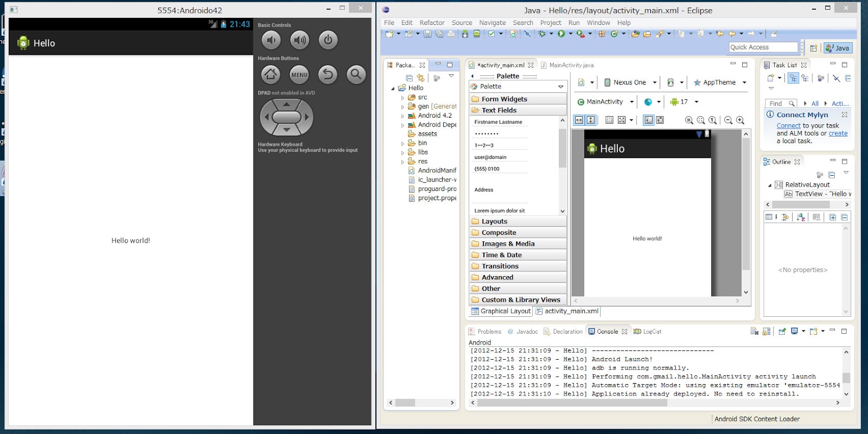Screen dimensions: 868x434
Task: Minimize the Outline view
Action: pos(833,161)
